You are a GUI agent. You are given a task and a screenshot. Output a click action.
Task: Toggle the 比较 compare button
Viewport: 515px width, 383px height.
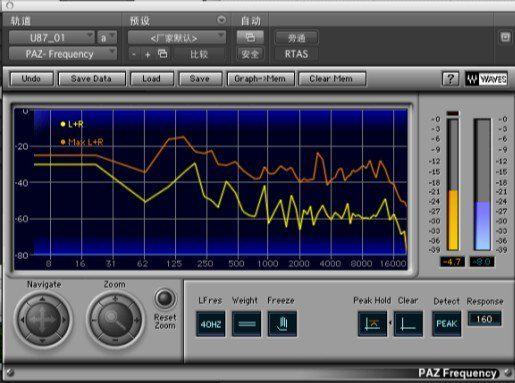tap(199, 54)
